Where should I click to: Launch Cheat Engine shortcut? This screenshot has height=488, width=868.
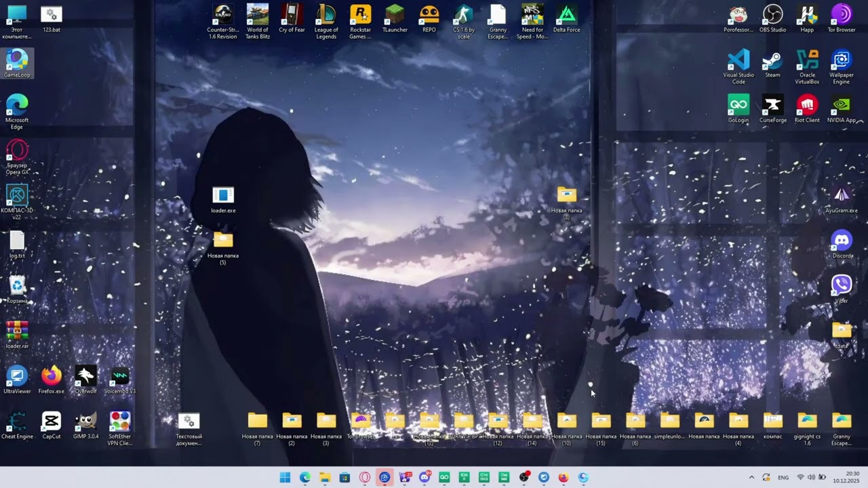(17, 426)
